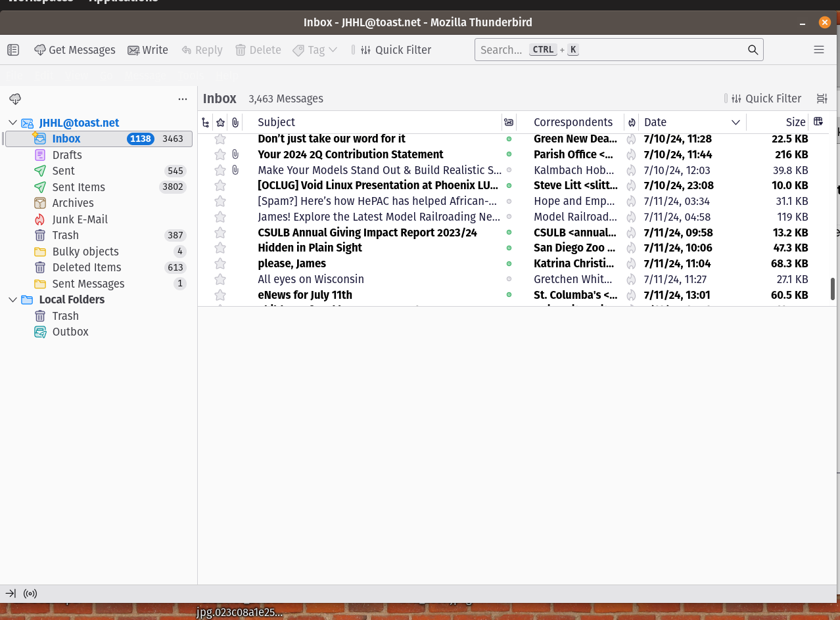Click the Date column sort arrow
Screen dimensions: 840x620
pyautogui.click(x=735, y=122)
